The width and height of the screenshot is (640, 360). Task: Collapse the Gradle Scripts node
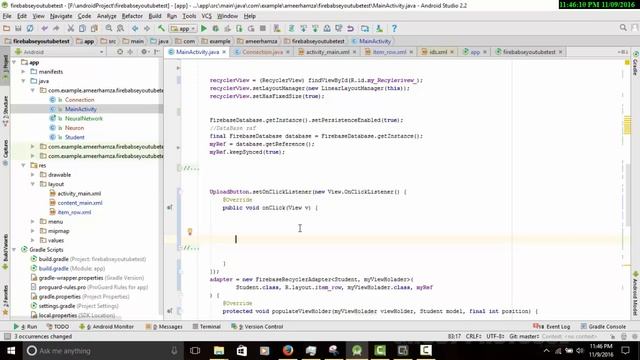(x=14, y=249)
